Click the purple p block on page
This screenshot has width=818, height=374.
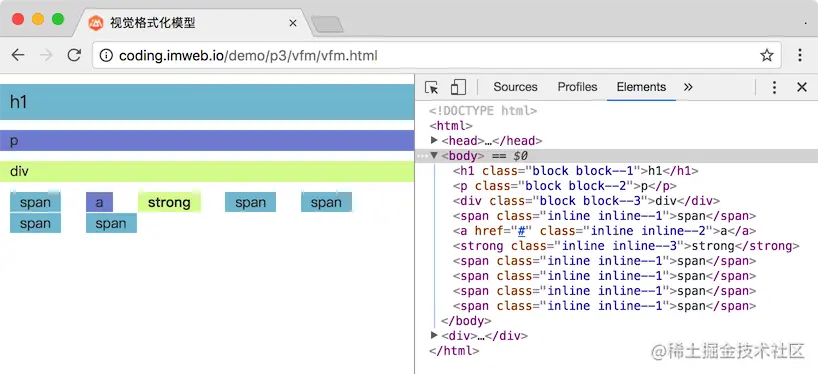(207, 141)
